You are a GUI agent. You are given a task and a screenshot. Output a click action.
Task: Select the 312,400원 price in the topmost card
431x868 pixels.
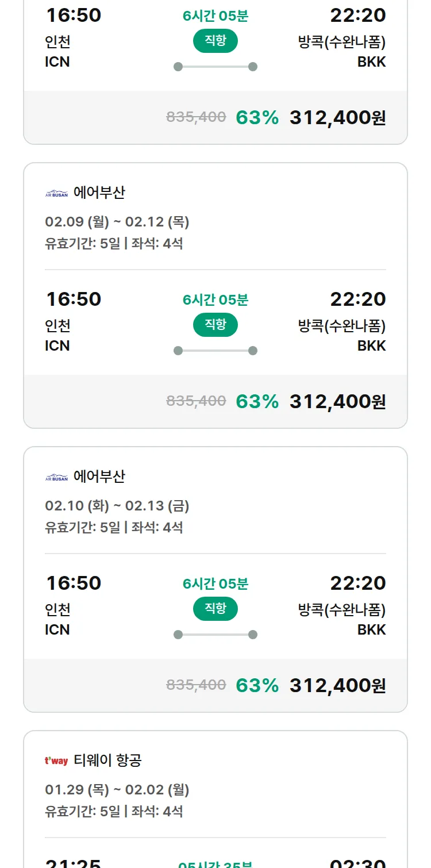[337, 118]
